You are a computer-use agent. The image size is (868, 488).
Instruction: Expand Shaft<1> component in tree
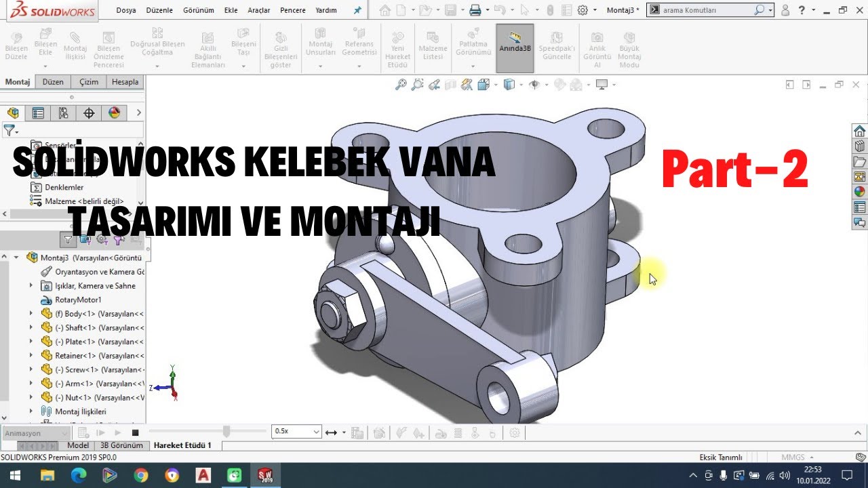tap(31, 328)
